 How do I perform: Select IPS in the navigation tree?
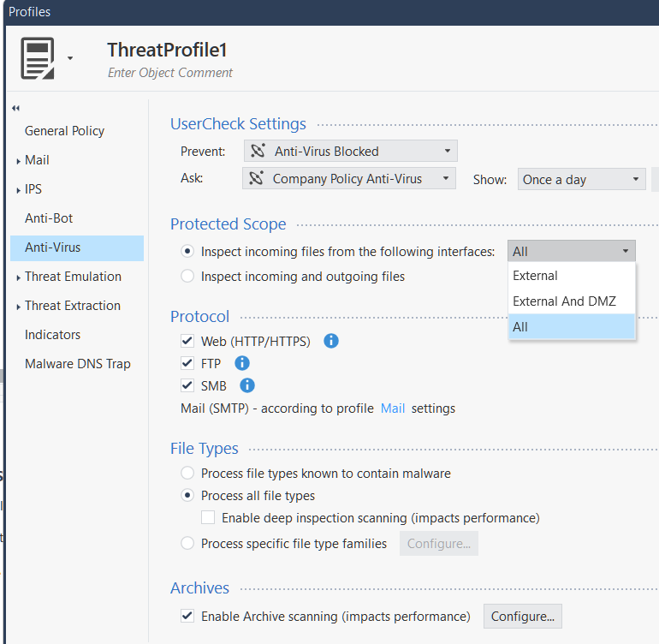click(33, 189)
